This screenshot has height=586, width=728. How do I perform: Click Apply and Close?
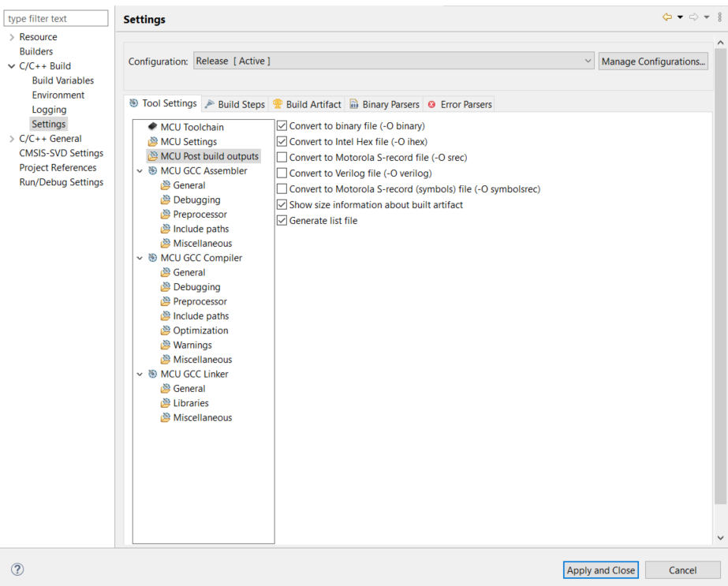pyautogui.click(x=601, y=569)
